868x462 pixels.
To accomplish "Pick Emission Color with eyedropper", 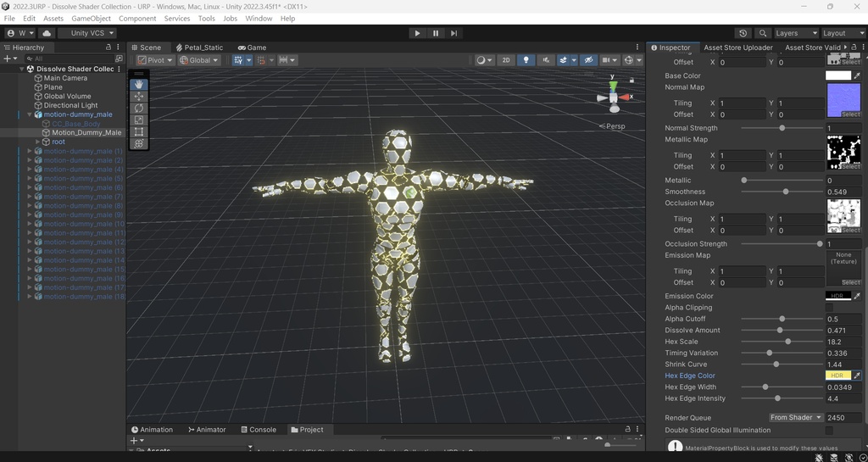I will tap(858, 296).
